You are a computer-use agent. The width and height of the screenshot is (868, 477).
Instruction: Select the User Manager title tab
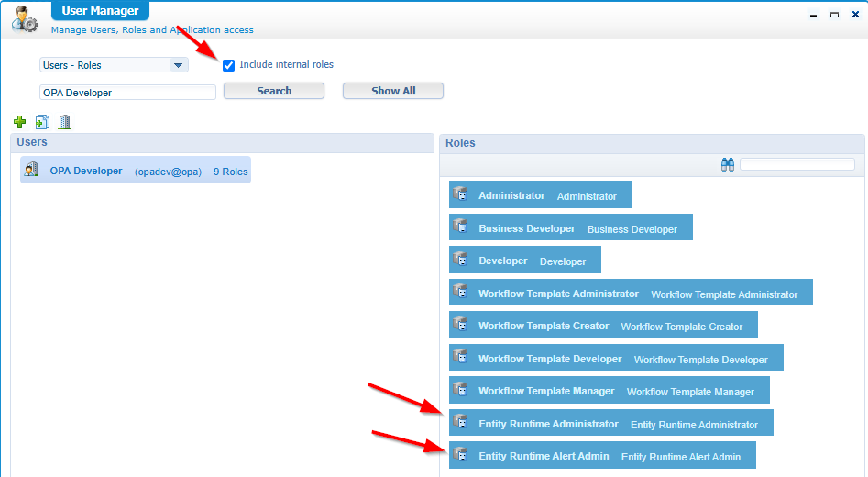(100, 12)
